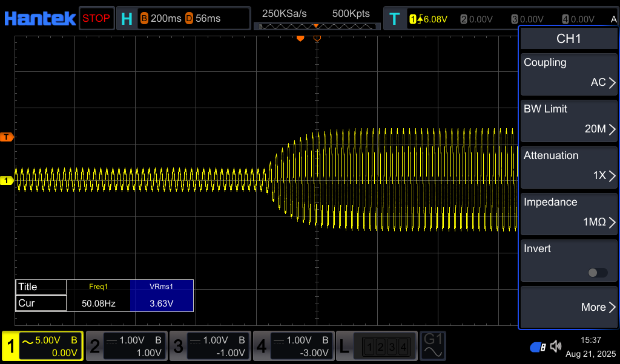Screen dimensions: 620x364
Task: Open the trigger T settings
Action: tap(395, 19)
